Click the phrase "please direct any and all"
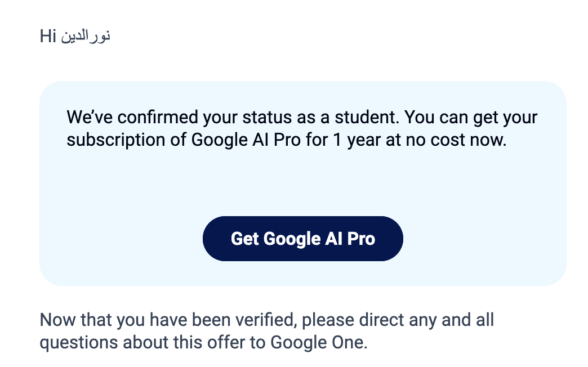Viewport: 588px width, 367px height. [398, 320]
